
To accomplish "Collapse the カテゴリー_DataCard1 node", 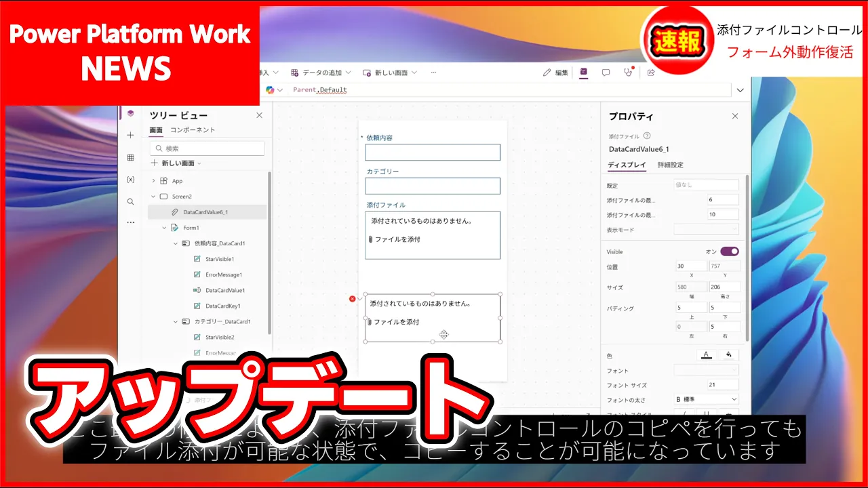I will click(175, 322).
